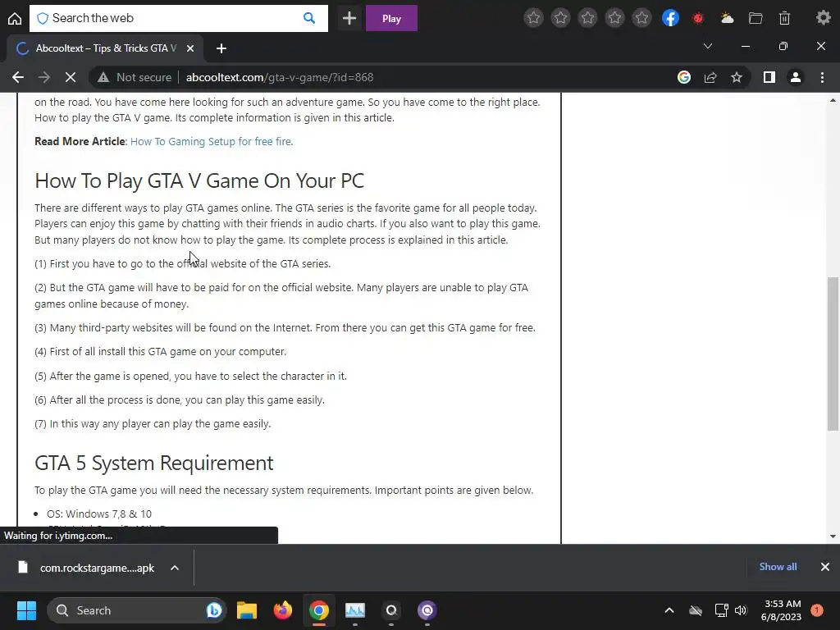Open the Chrome profile icon
Screen dimensions: 840x630
(x=796, y=77)
